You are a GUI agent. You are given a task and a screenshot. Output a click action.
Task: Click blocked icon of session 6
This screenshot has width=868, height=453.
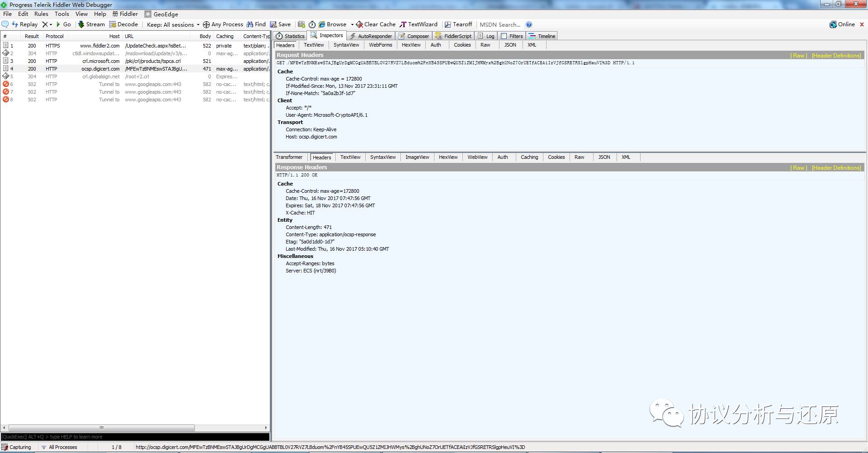point(6,84)
